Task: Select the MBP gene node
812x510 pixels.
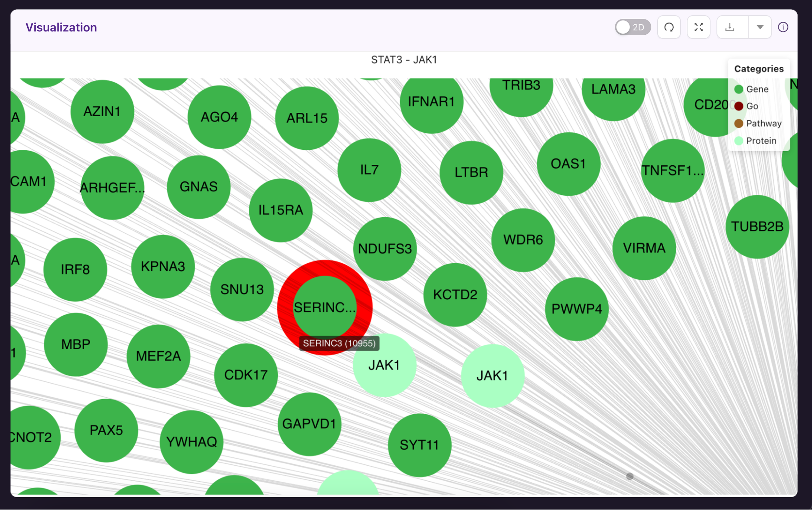Action: [76, 345]
